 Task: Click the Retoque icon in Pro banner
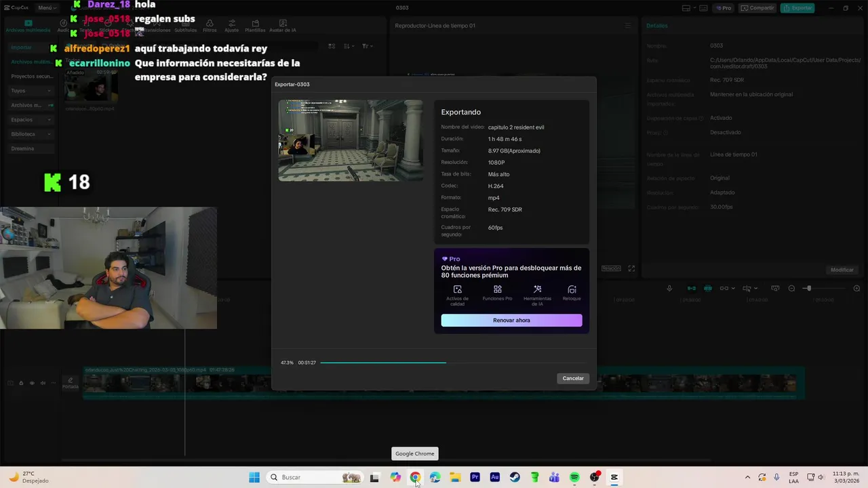[x=572, y=289]
